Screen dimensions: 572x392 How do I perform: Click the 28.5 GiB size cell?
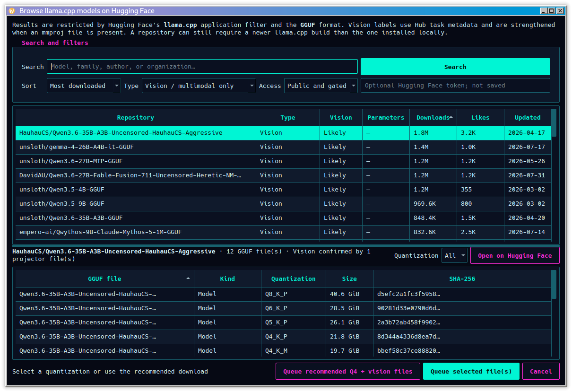349,308
